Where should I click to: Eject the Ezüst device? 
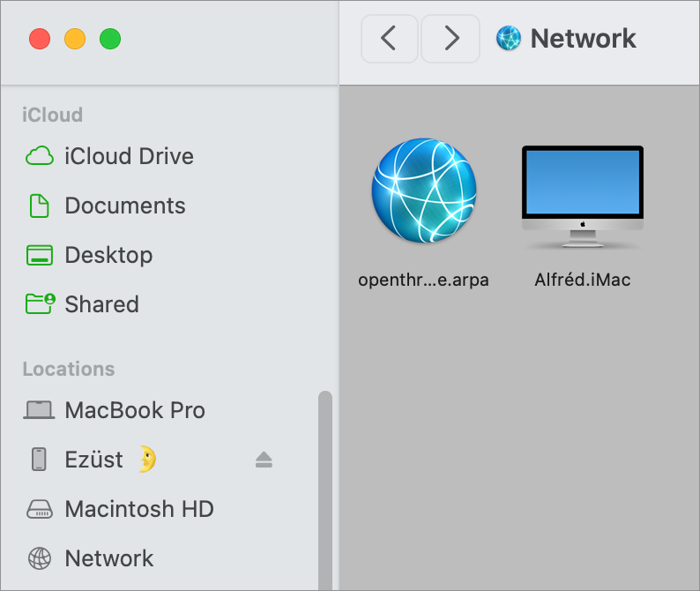pyautogui.click(x=264, y=460)
